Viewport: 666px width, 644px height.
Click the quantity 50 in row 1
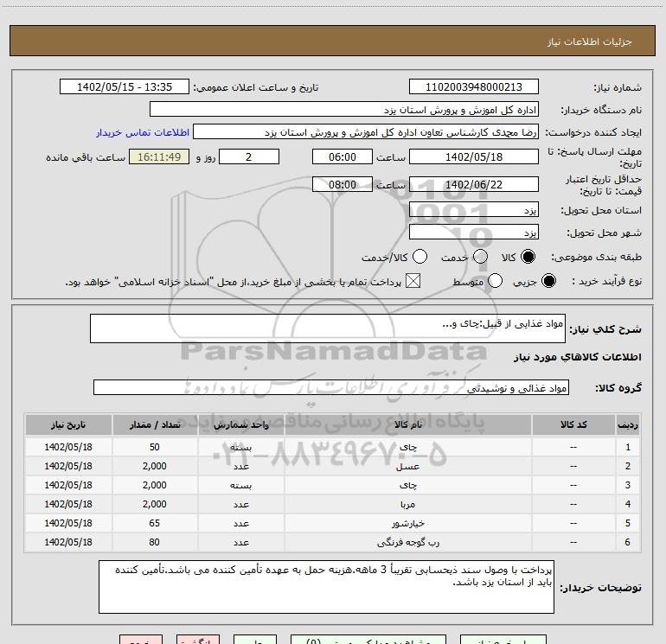[155, 447]
